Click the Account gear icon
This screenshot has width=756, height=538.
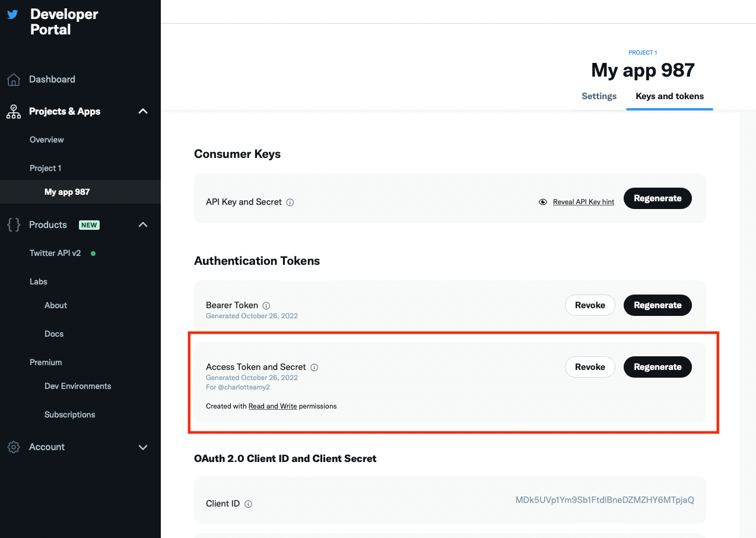tap(14, 447)
